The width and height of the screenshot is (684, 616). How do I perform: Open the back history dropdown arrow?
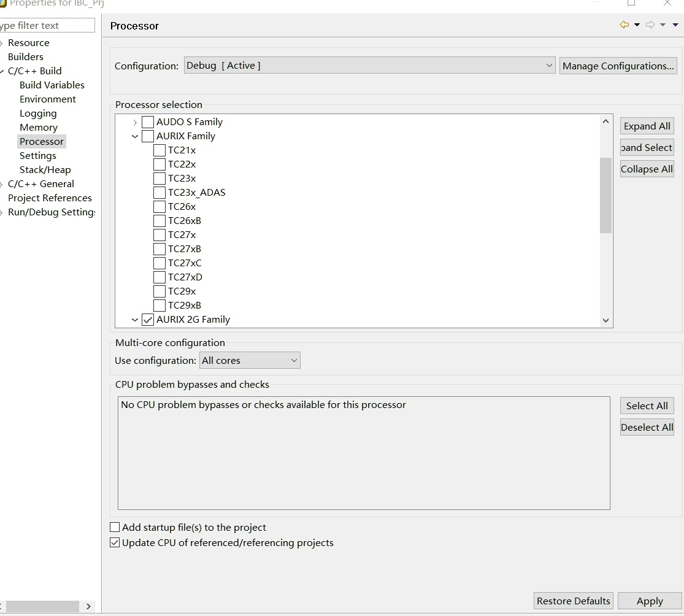[x=637, y=25]
